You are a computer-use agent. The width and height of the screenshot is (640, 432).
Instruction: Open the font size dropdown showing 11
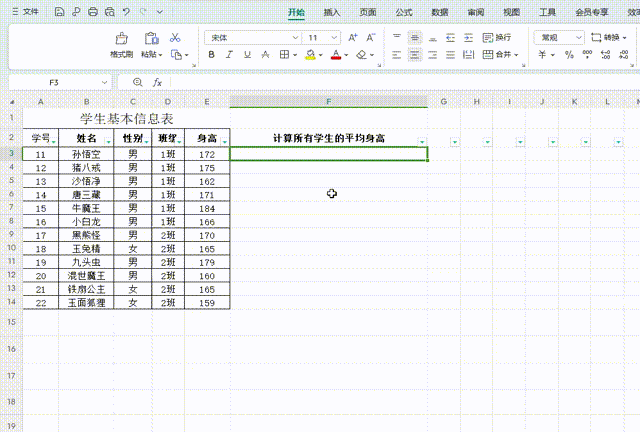(x=334, y=38)
